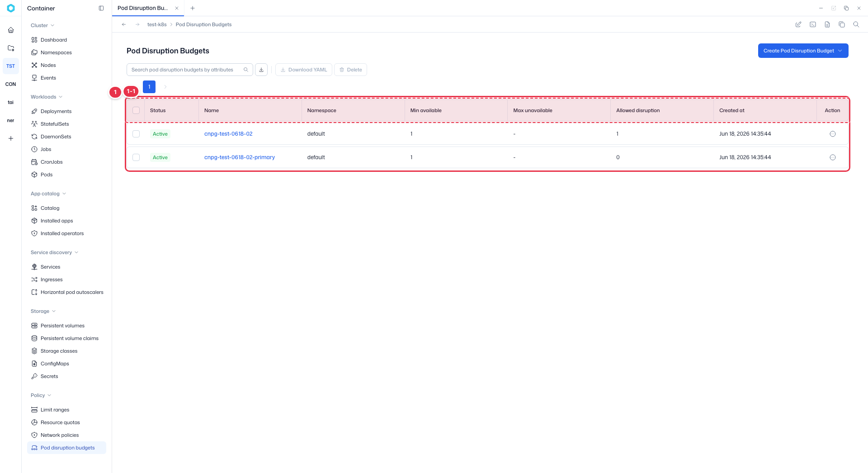Focus the pod disruption budgets search field

pyautogui.click(x=189, y=70)
